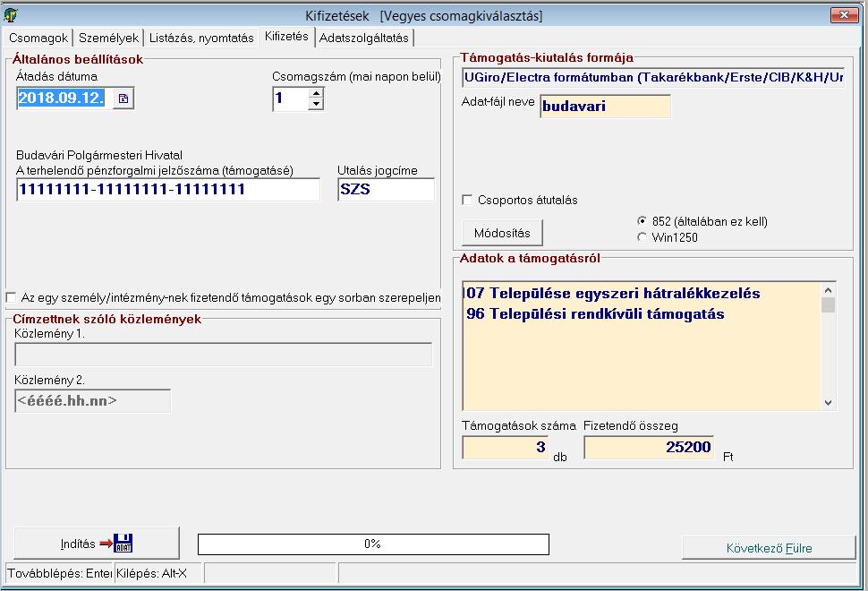Click the application icon in title bar
The image size is (868, 591).
pos(11,15)
